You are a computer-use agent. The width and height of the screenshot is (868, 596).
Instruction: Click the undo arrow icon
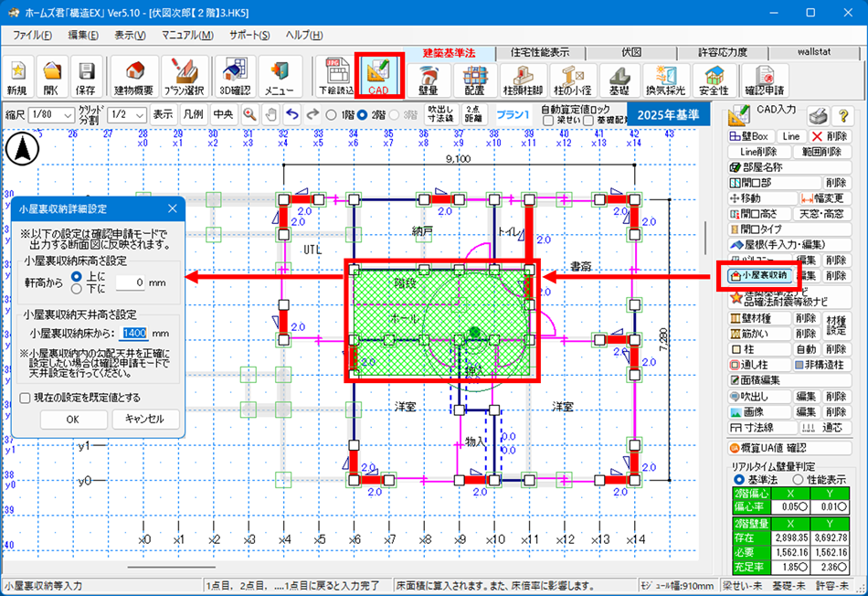click(x=292, y=115)
